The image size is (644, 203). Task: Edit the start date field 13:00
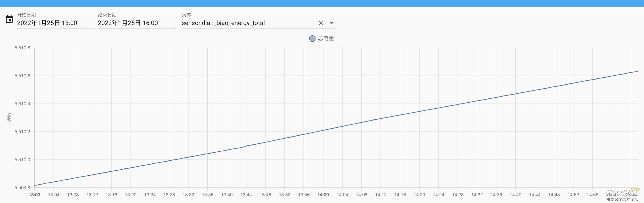pyautogui.click(x=56, y=23)
